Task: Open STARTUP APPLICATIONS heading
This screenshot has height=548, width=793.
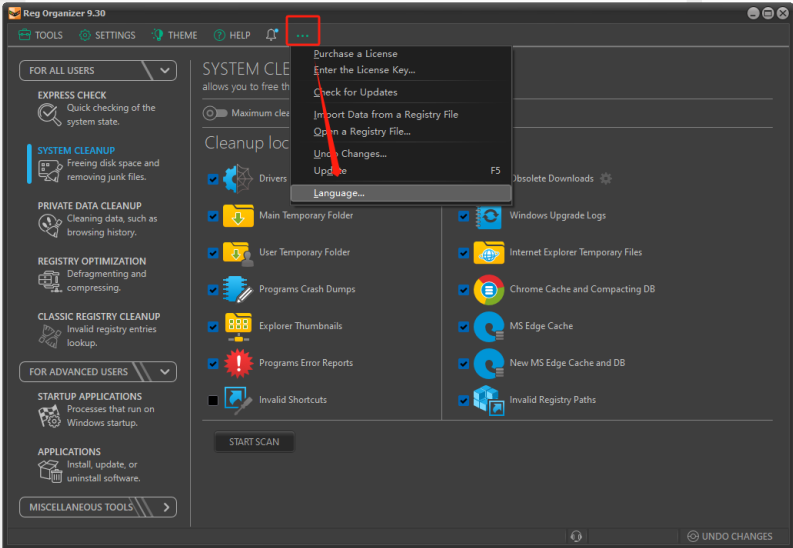Action: click(x=90, y=396)
